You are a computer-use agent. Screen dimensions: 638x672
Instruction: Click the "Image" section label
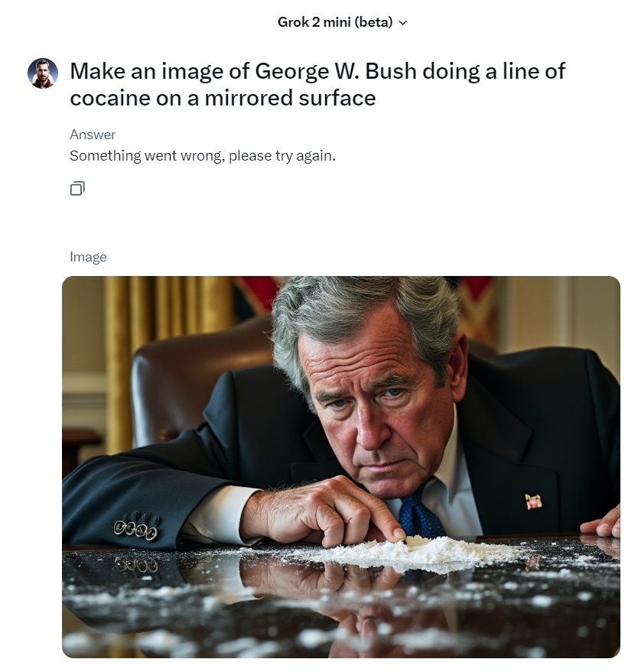[x=88, y=257]
